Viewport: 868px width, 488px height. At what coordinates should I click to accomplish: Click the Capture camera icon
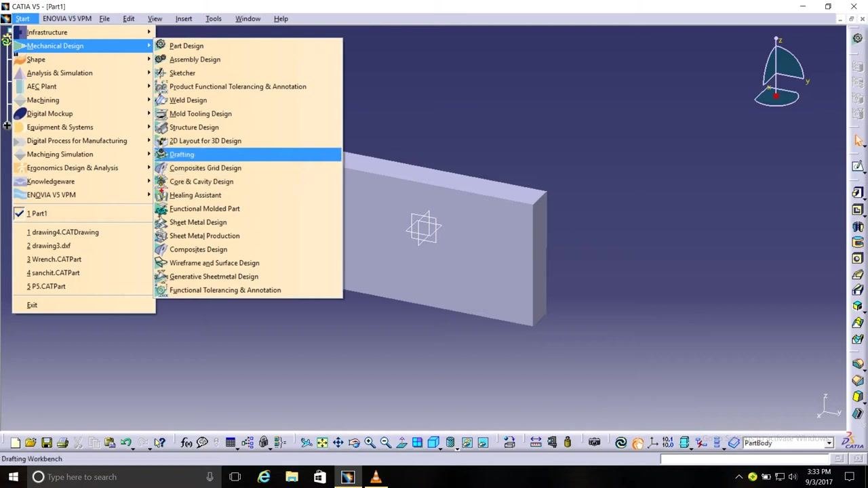(x=594, y=443)
